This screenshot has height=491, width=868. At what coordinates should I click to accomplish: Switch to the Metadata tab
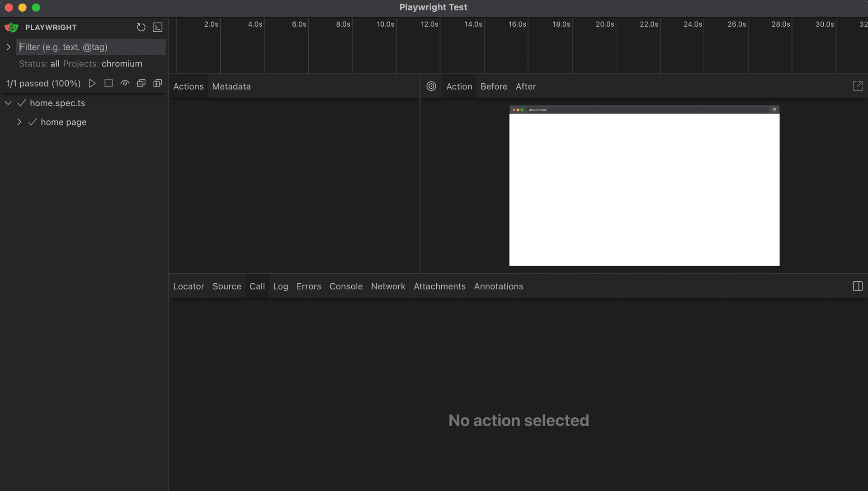[231, 86]
